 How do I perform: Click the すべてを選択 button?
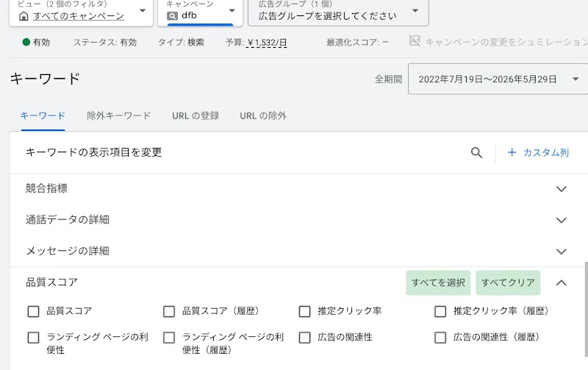point(438,282)
